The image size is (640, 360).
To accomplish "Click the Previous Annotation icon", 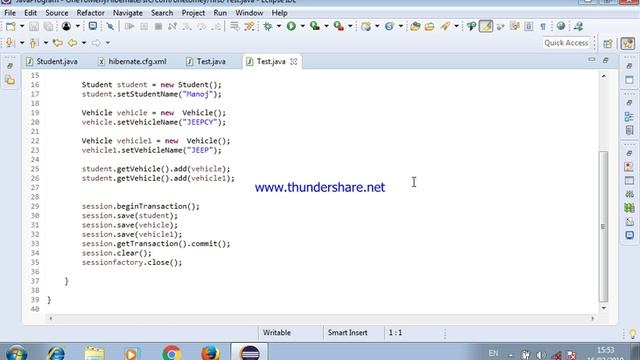I will click(34, 42).
